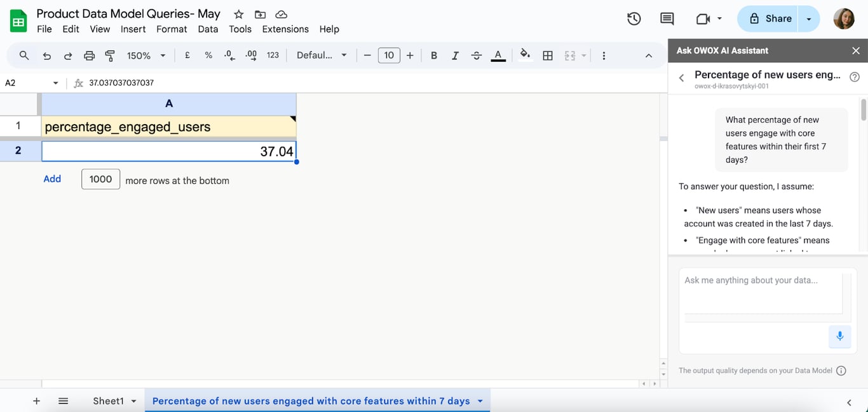The height and width of the screenshot is (412, 868).
Task: Open version history clock icon
Action: coord(634,19)
